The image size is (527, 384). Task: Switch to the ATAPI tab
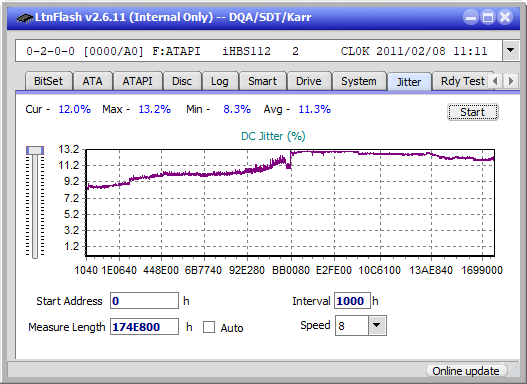pyautogui.click(x=137, y=81)
